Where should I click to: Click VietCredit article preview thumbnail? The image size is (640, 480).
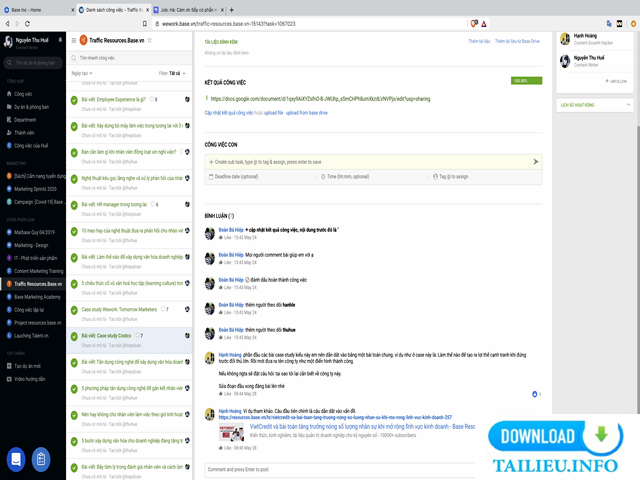[x=231, y=433]
